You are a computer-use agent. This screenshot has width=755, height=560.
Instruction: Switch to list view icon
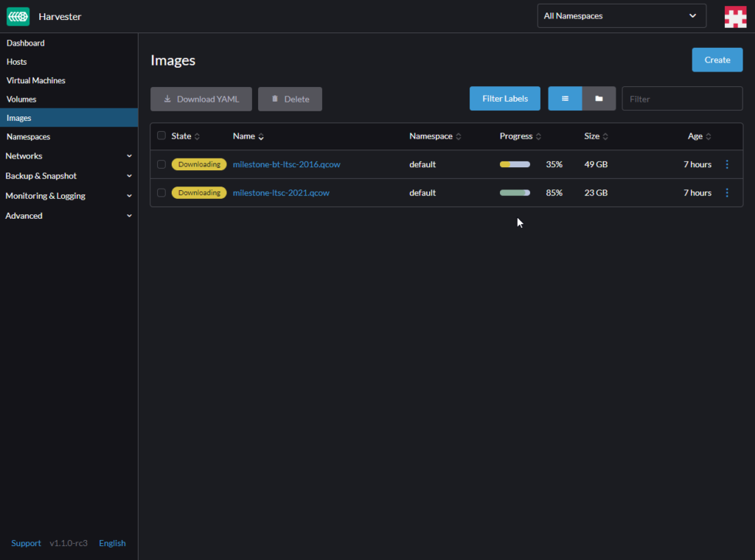pyautogui.click(x=565, y=99)
